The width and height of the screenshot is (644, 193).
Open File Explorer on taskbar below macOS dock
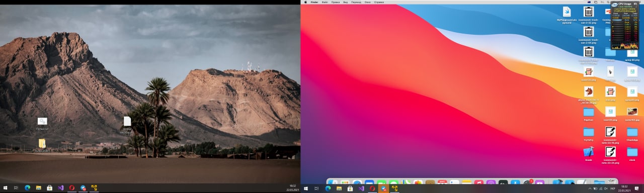pyautogui.click(x=339, y=188)
